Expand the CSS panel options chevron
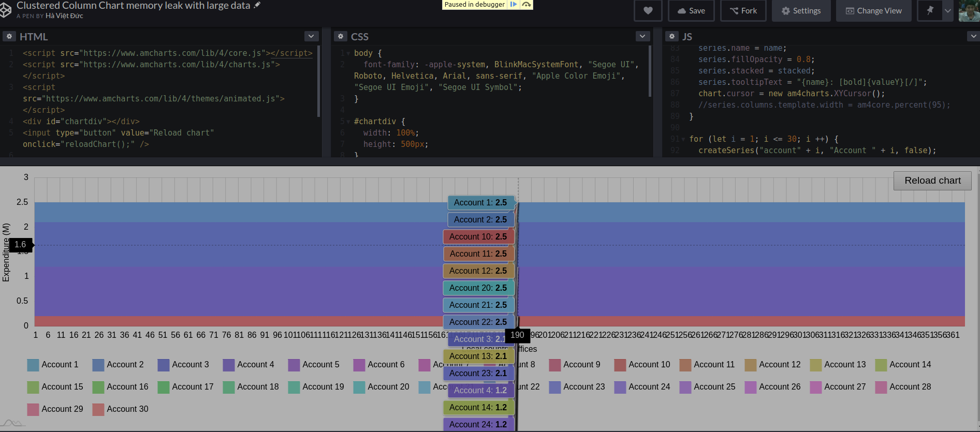 coord(642,36)
